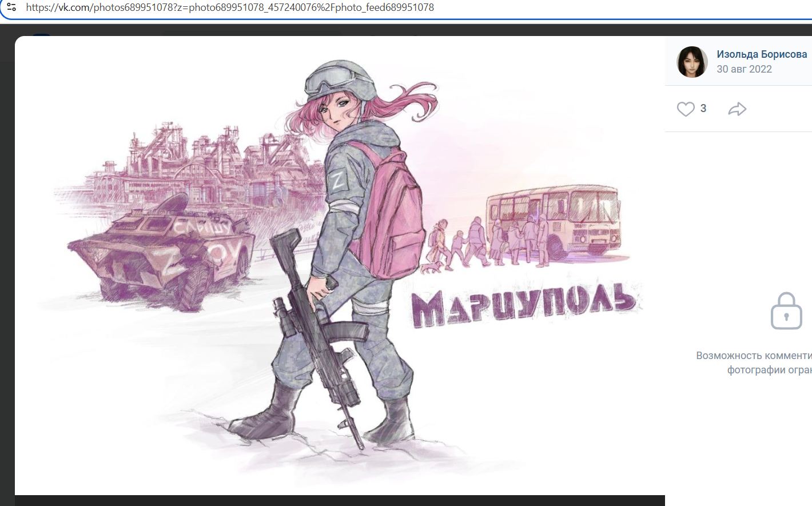Viewport: 812px width, 506px height.
Task: Click Изольда Борисова's profile avatar
Action: [692, 61]
